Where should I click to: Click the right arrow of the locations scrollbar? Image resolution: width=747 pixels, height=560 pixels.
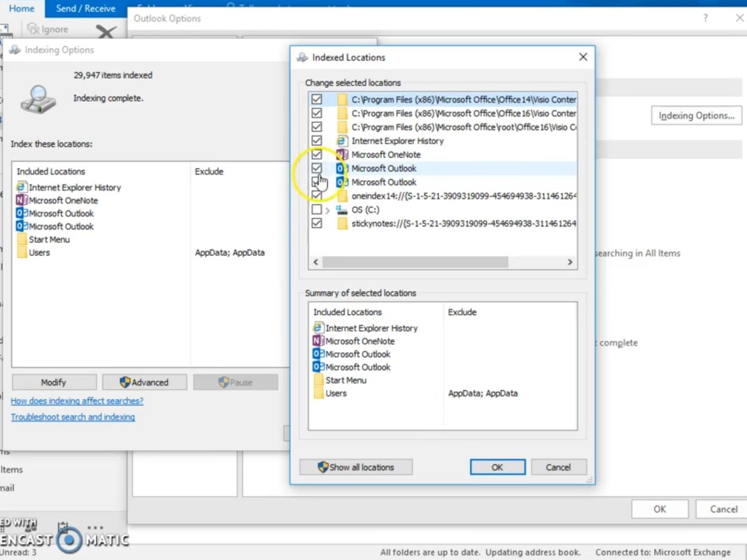click(570, 262)
